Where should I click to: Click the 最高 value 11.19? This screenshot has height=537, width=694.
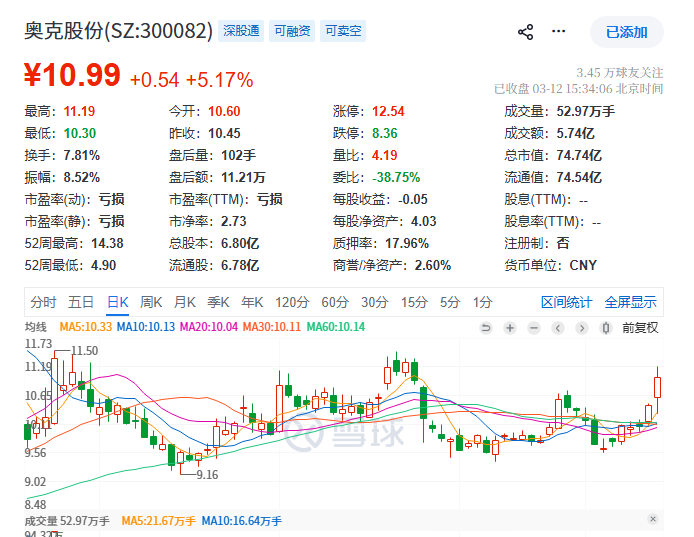79,111
